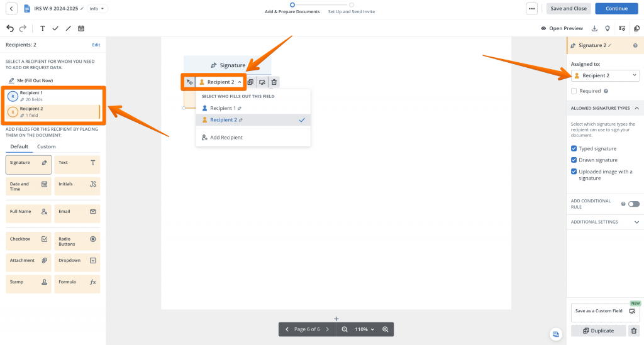The width and height of the screenshot is (644, 345).
Task: Open the Info dropdown
Action: (x=97, y=9)
